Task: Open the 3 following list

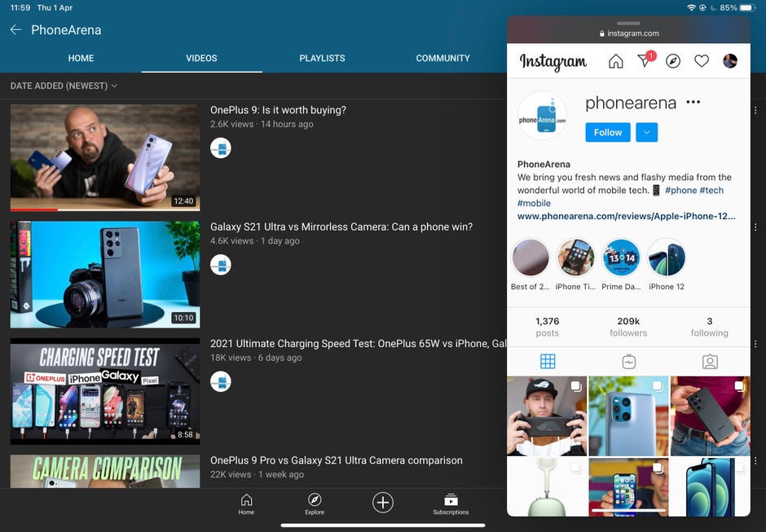Action: tap(709, 327)
